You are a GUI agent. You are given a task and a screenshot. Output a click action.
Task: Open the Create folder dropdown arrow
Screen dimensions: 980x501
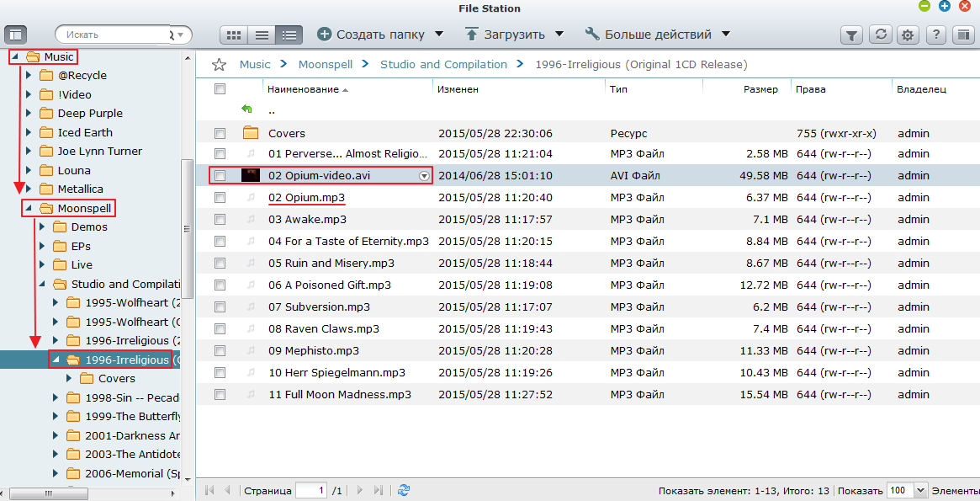click(439, 34)
